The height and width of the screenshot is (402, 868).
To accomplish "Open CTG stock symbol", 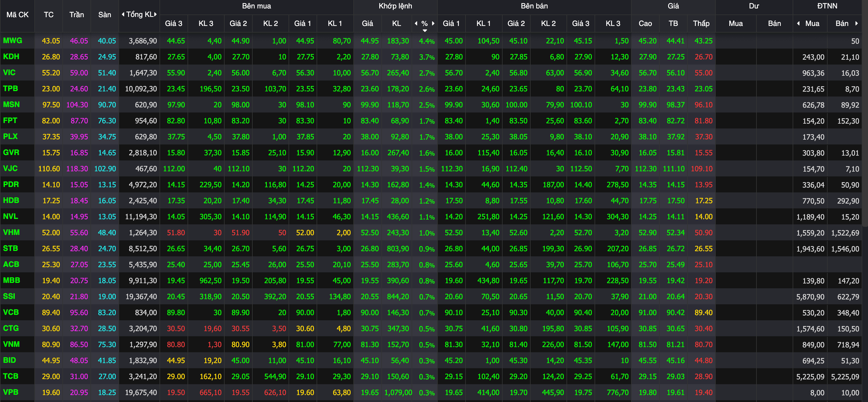I will tap(11, 328).
